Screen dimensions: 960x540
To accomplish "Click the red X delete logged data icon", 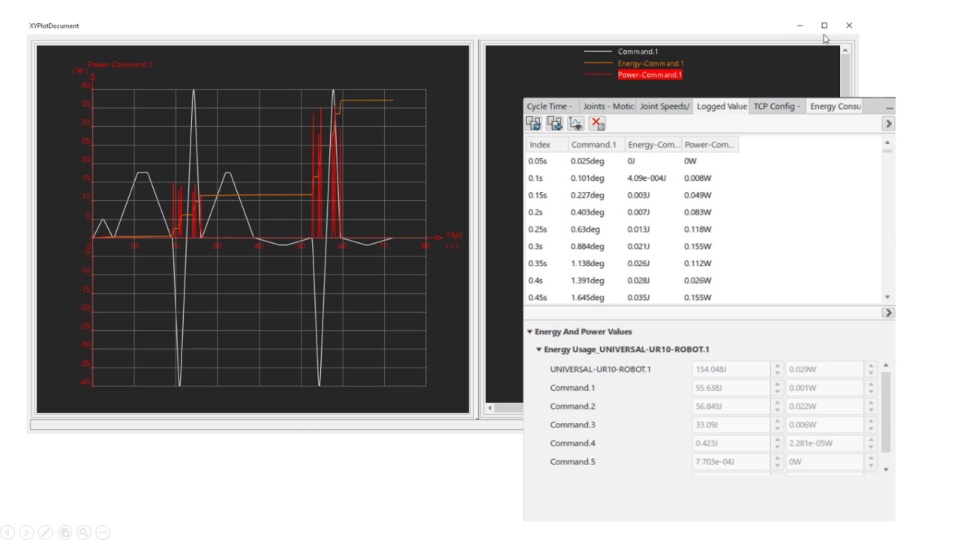I will [597, 123].
